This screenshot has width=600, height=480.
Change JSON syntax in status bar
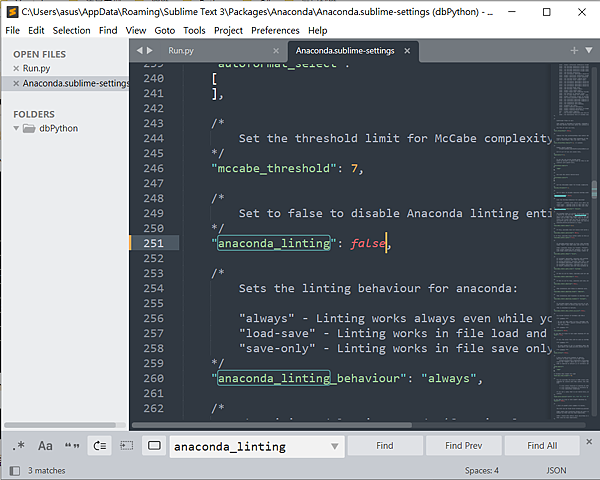click(x=556, y=470)
